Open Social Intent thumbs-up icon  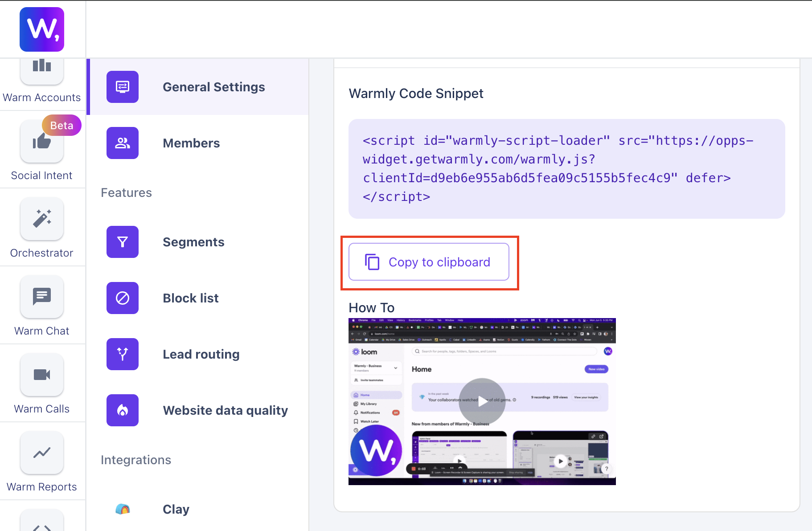(42, 142)
